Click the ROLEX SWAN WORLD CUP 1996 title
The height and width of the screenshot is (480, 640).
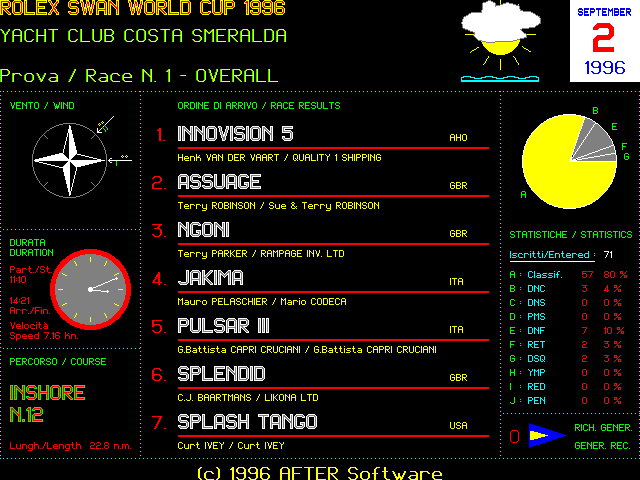[x=142, y=8]
